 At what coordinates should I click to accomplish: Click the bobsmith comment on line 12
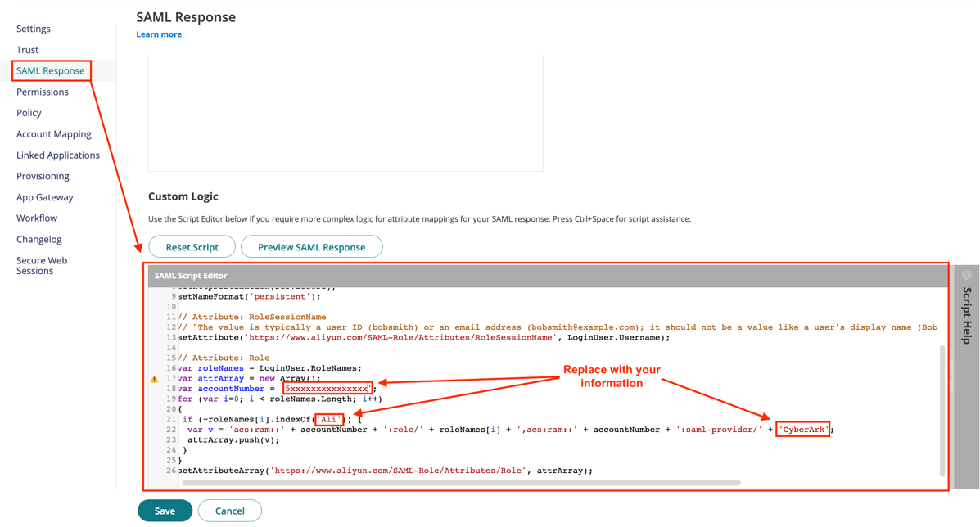click(558, 327)
